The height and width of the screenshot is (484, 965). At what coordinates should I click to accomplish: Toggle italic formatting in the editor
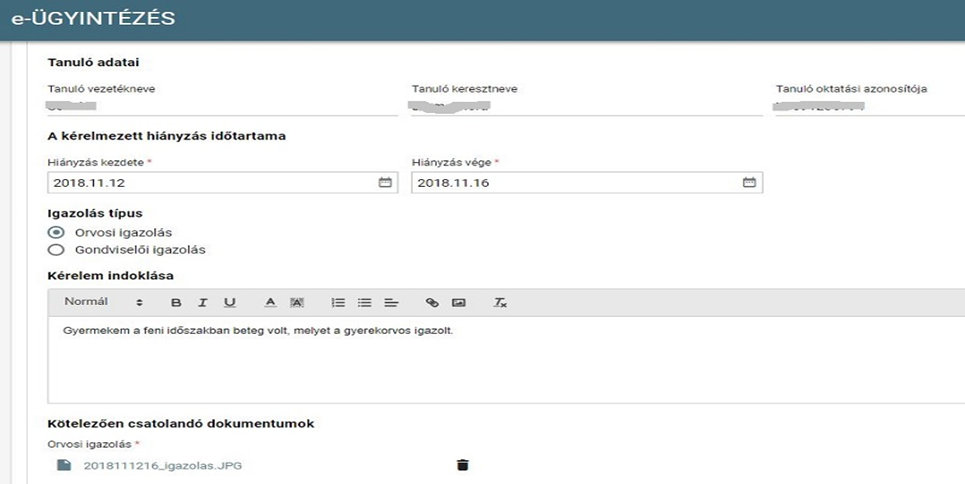202,302
